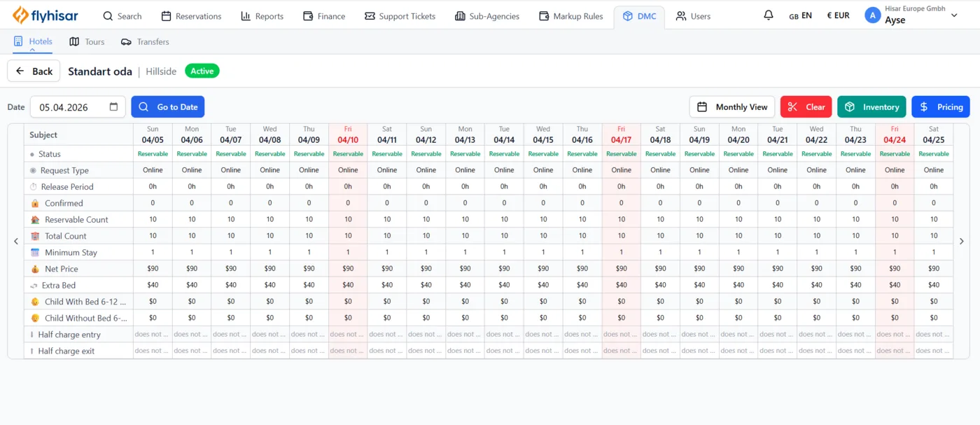
Task: Switch to the Transfers tab
Action: pos(145,42)
